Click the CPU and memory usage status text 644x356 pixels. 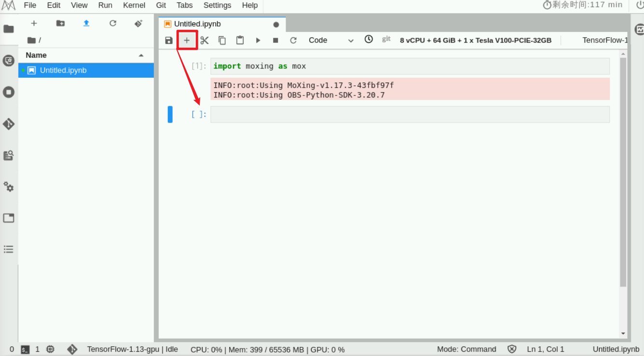pos(268,350)
